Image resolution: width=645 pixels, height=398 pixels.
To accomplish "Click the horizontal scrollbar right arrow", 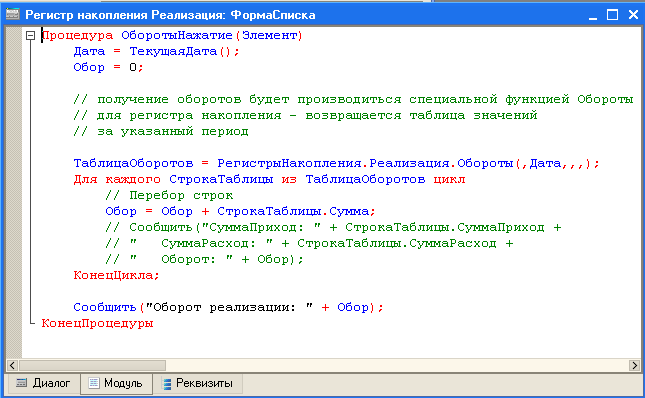I will (634, 365).
